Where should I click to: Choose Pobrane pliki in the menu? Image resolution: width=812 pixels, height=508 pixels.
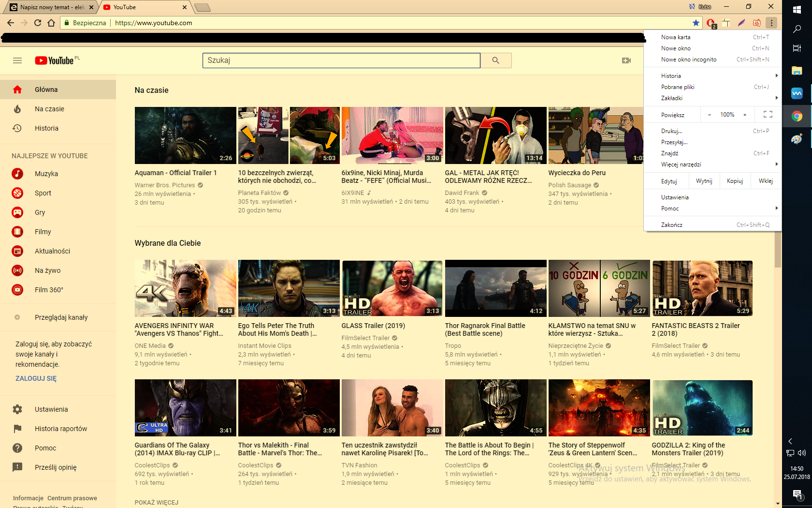click(x=713, y=87)
